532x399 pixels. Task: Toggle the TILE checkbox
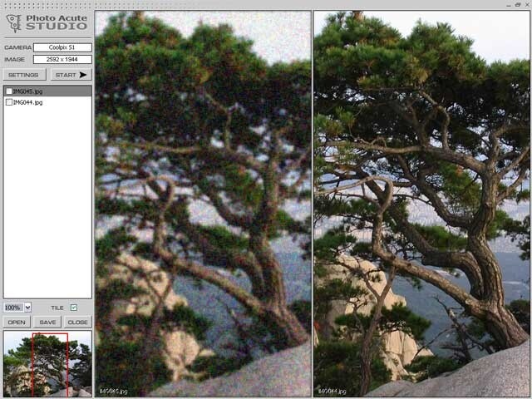tap(74, 308)
